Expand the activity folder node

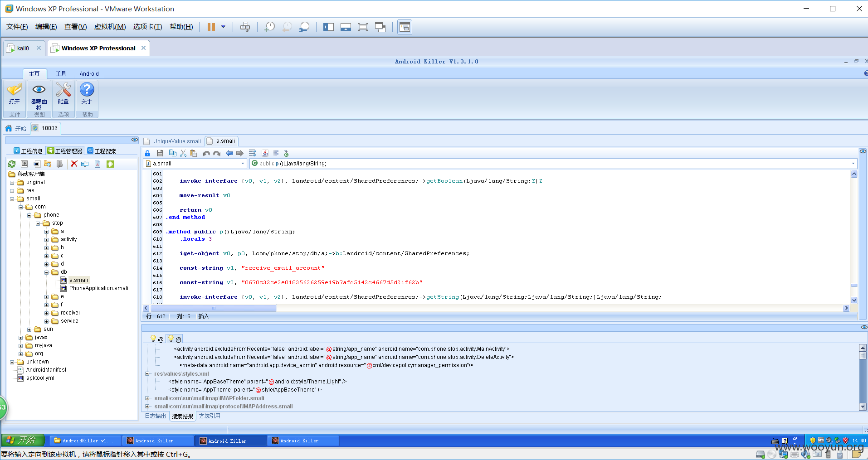click(x=46, y=240)
